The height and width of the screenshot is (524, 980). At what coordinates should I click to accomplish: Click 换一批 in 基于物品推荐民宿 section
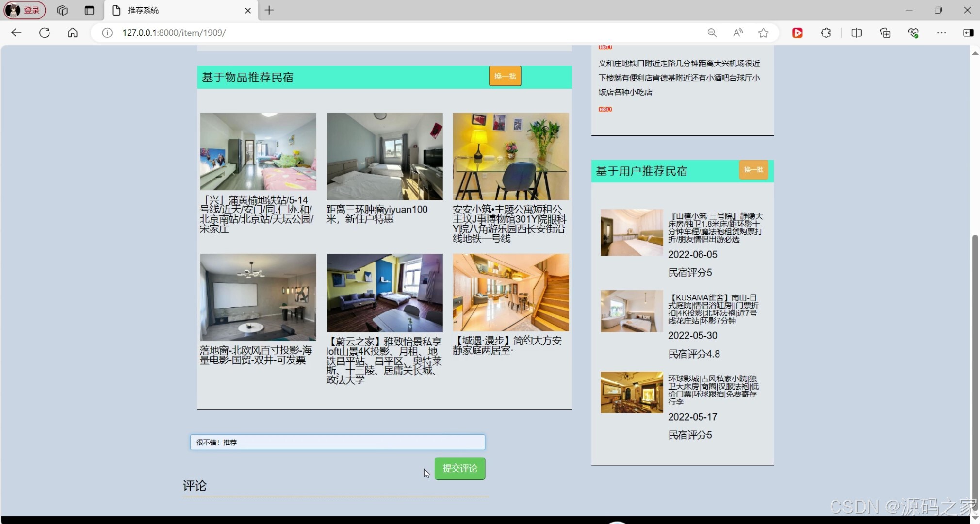[505, 76]
